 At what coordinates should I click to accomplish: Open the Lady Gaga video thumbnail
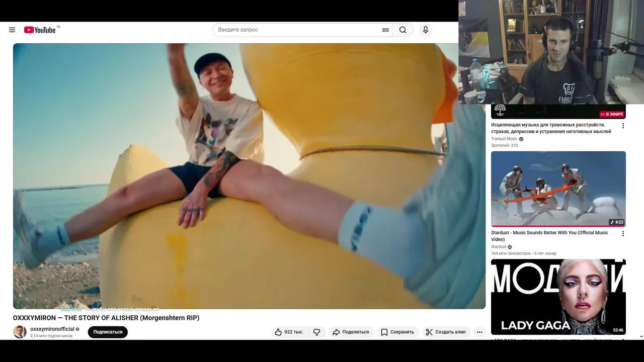tap(558, 297)
